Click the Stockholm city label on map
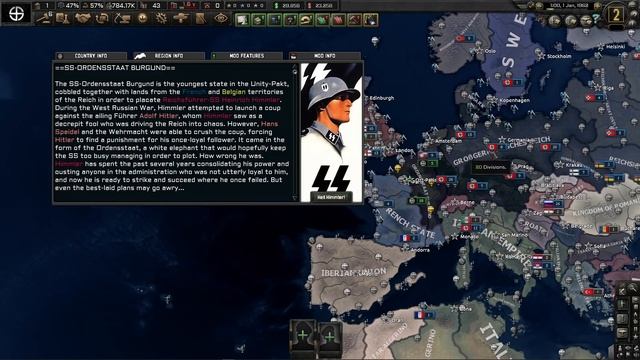 click(x=559, y=56)
